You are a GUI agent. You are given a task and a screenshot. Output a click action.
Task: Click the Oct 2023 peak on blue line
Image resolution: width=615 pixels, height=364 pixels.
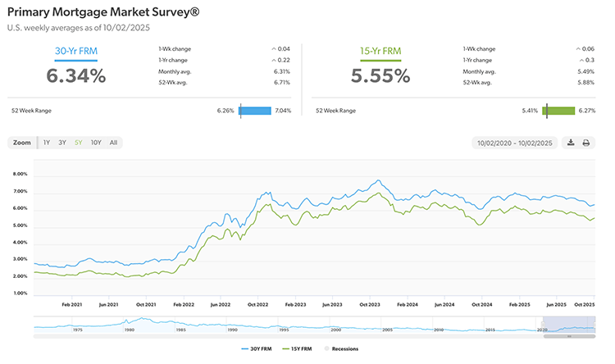pyautogui.click(x=377, y=181)
